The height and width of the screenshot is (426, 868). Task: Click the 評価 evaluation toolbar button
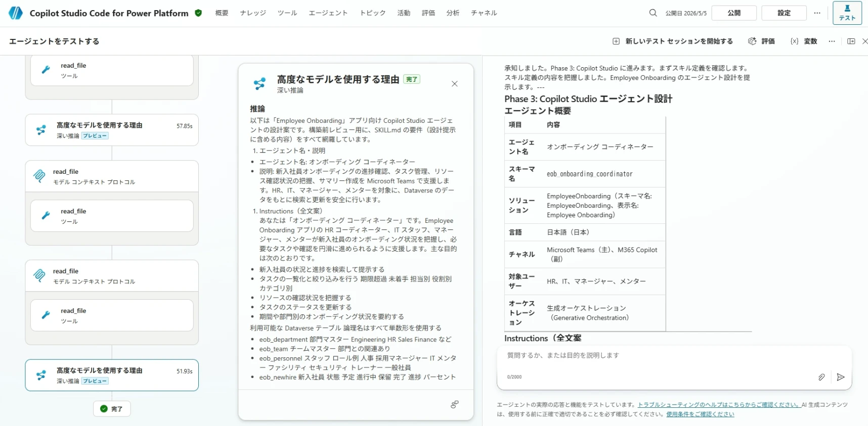pyautogui.click(x=762, y=41)
